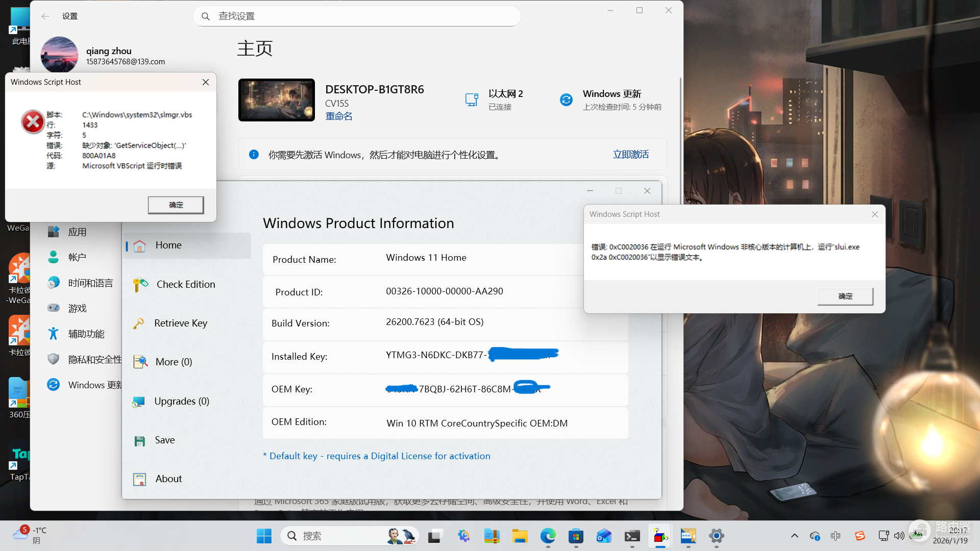Image resolution: width=980 pixels, height=551 pixels.
Task: Click the 重命名 link under the PC name
Action: 339,116
